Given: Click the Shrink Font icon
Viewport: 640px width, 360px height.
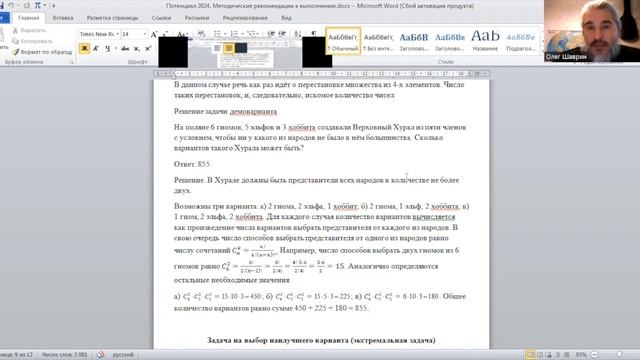Looking at the screenshot, I should (x=165, y=34).
